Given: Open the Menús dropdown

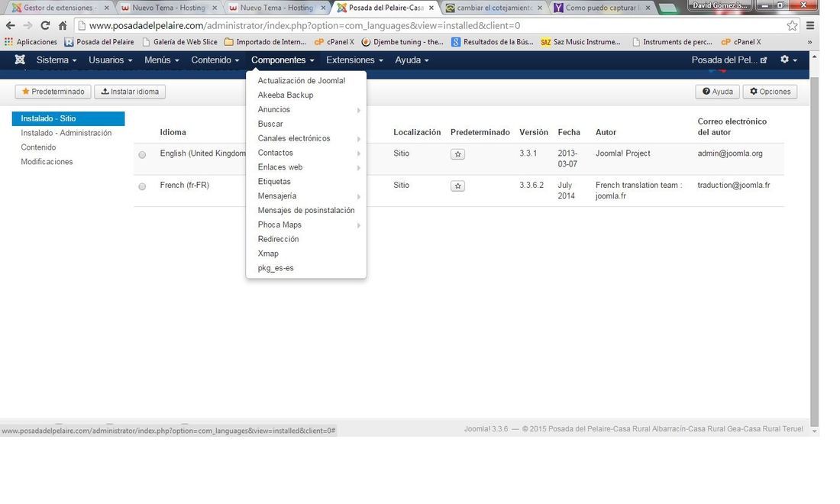Looking at the screenshot, I should 161,60.
